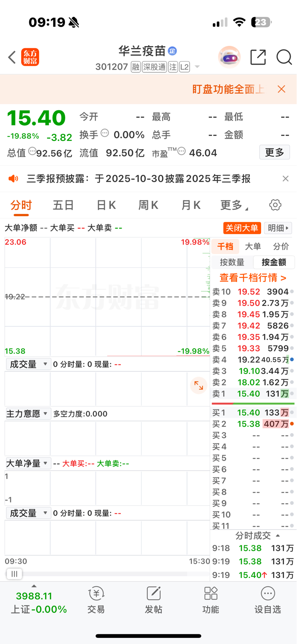
Task: Open 明细 details expander
Action: (x=278, y=228)
